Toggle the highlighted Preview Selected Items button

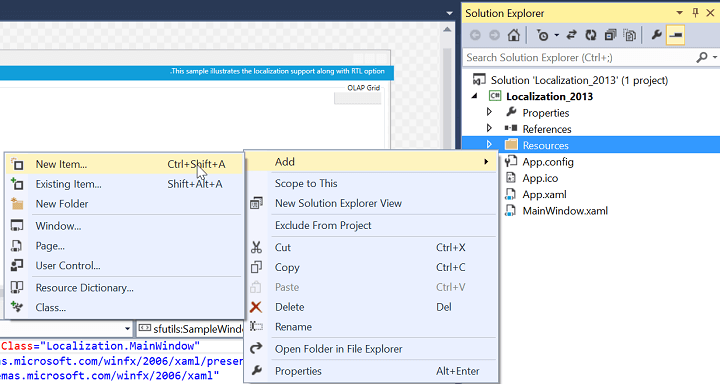(675, 35)
